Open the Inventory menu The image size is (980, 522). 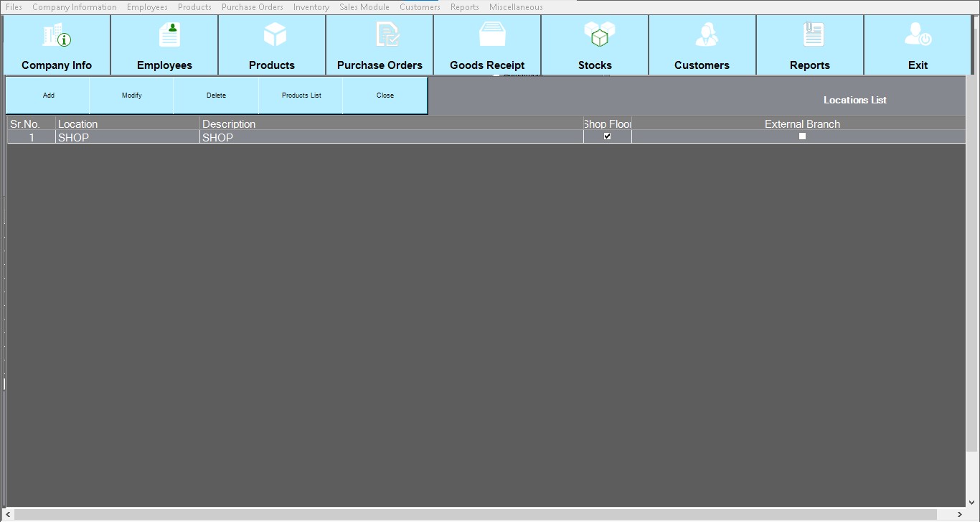click(311, 7)
